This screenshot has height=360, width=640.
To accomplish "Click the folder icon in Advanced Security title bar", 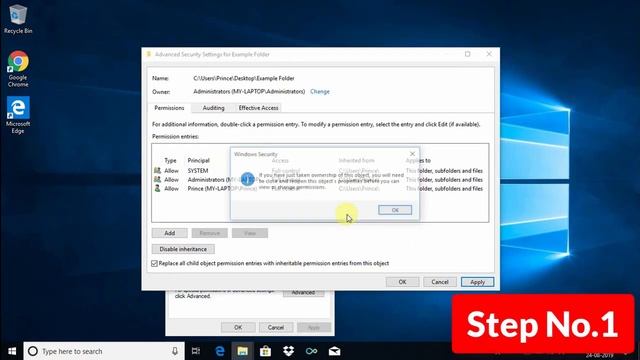I will pos(149,54).
